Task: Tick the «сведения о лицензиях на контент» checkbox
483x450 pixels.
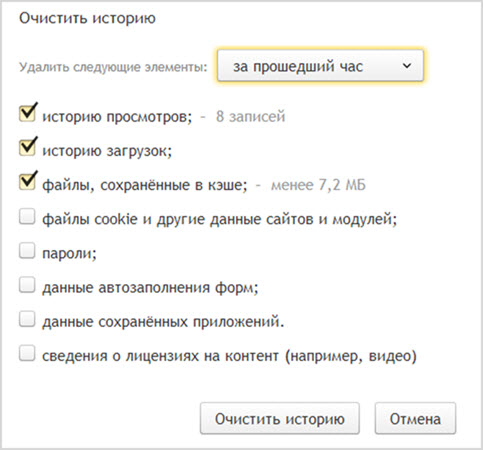Action: coord(27,353)
